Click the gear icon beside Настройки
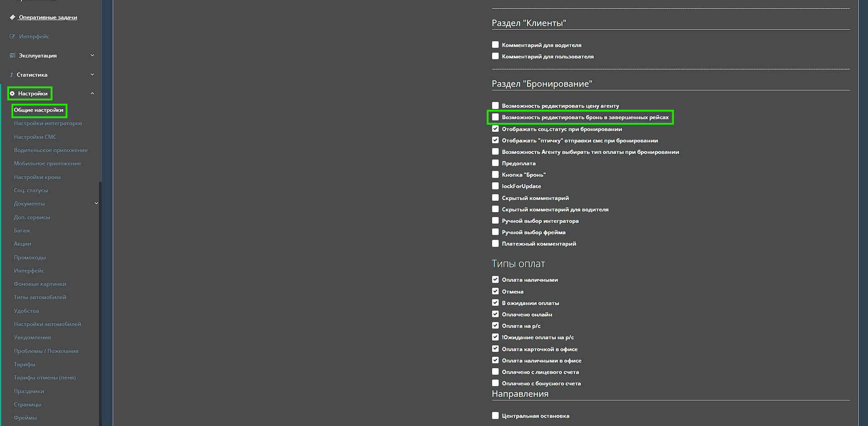 (12, 94)
